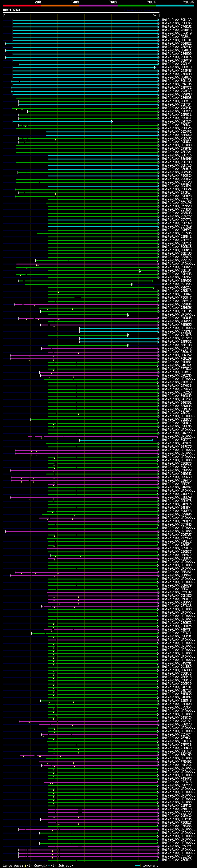This screenshot has height=868, width=197.
Task: Click hit label UniRef100_Q8RVT8
Action: point(176,67)
